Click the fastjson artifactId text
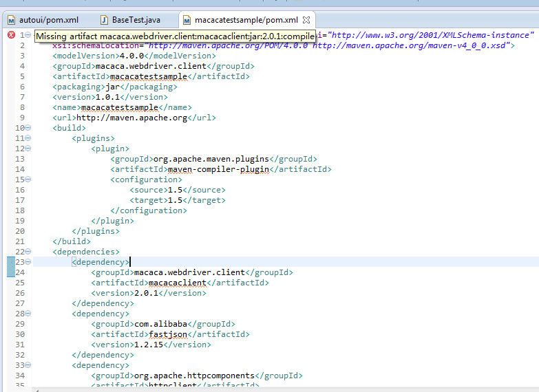Viewport: 539px width, 392px height. (168, 334)
